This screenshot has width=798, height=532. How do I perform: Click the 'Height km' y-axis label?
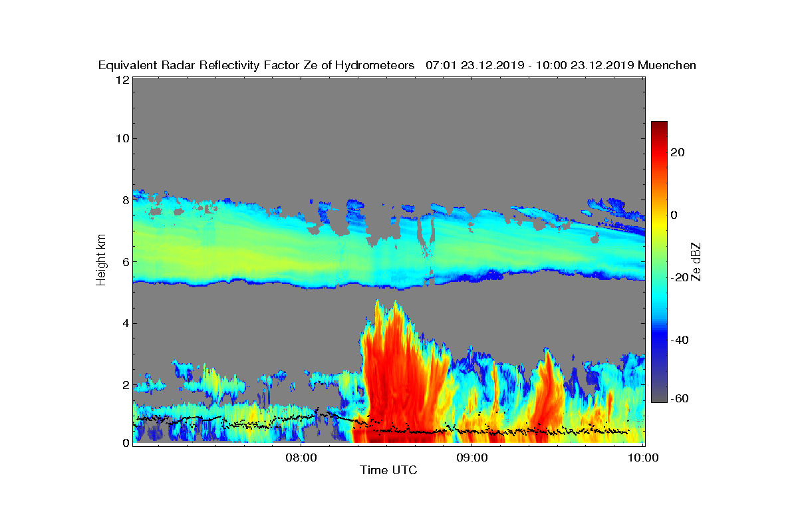coord(101,261)
